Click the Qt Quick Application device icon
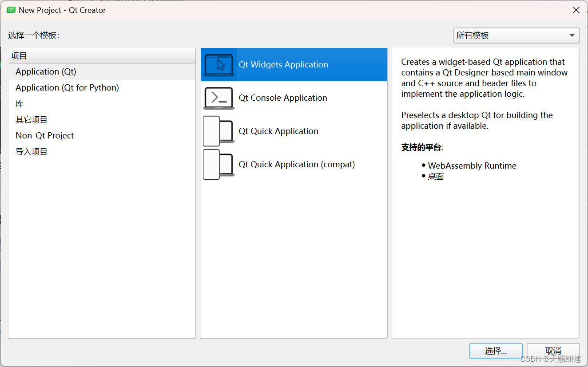588x367 pixels. click(x=219, y=131)
